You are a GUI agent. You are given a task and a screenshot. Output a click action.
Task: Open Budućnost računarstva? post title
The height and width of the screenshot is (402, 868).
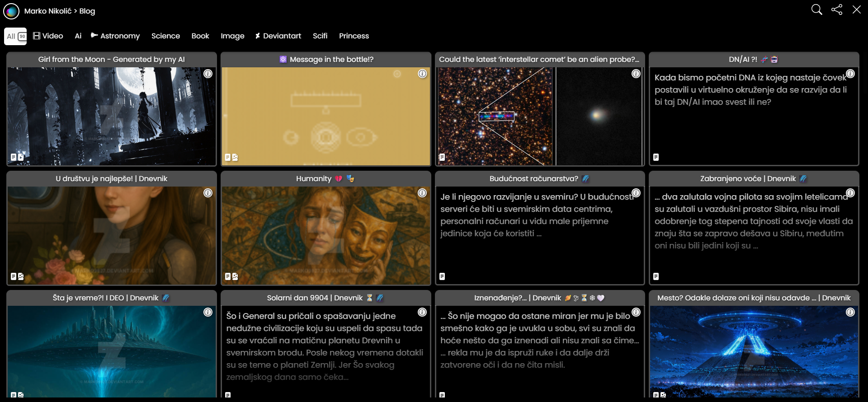point(539,178)
